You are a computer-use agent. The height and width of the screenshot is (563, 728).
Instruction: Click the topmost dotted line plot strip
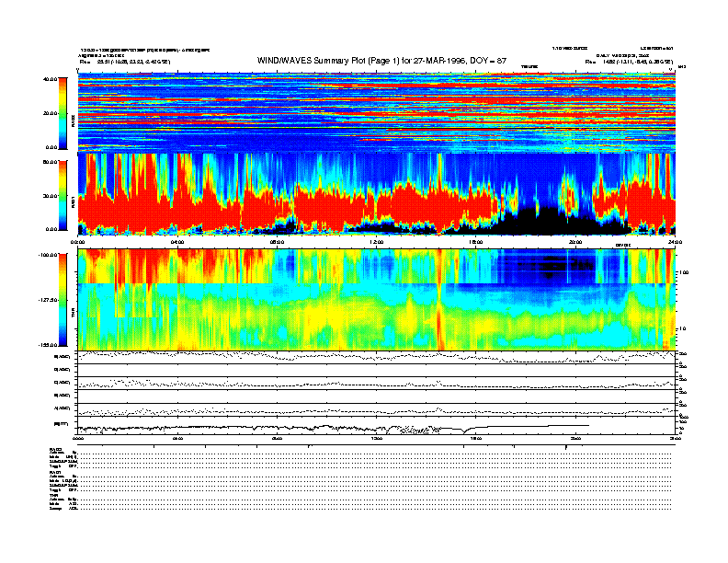click(376, 357)
